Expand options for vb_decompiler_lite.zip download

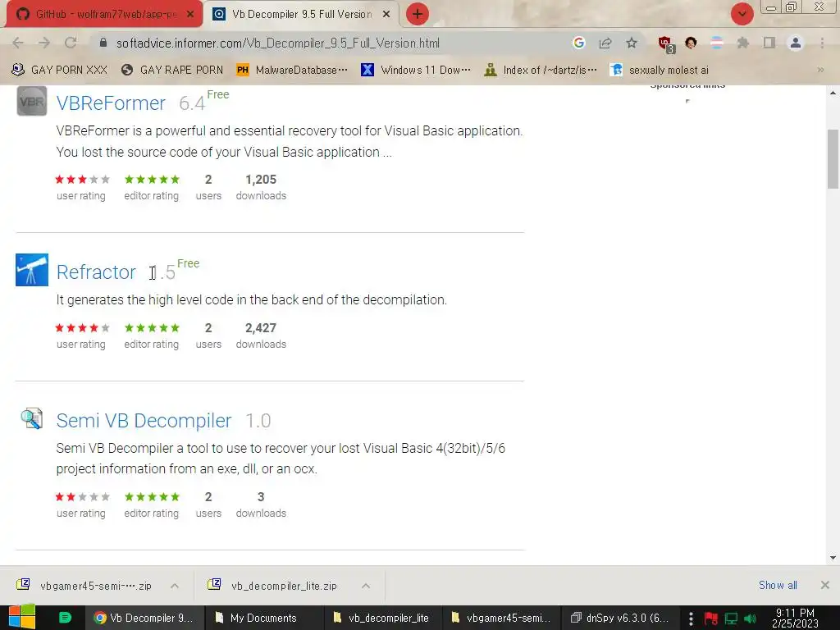[x=366, y=586]
